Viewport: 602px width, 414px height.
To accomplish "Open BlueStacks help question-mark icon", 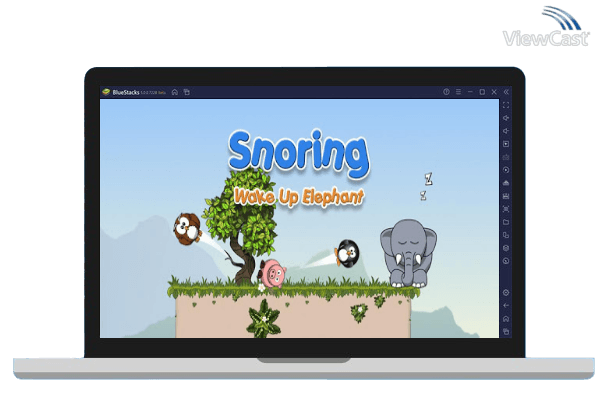I will [446, 92].
